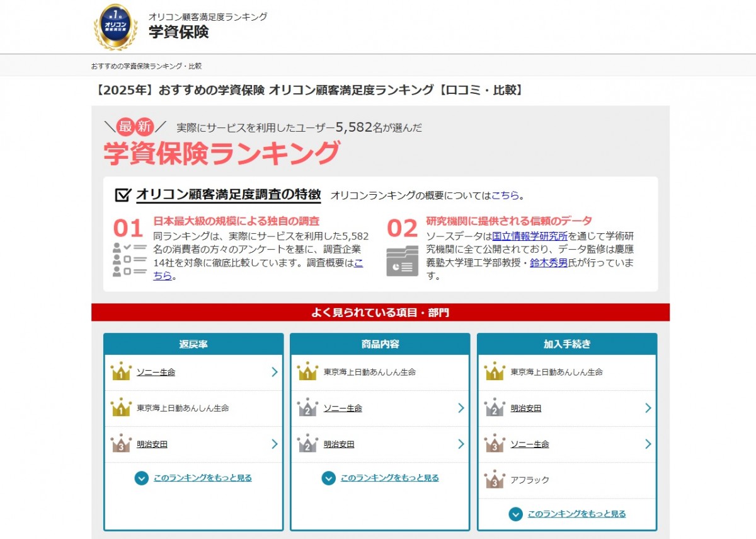
Task: Click the silver crown beside 明治安田 in 加入手続き
Action: pyautogui.click(x=495, y=407)
